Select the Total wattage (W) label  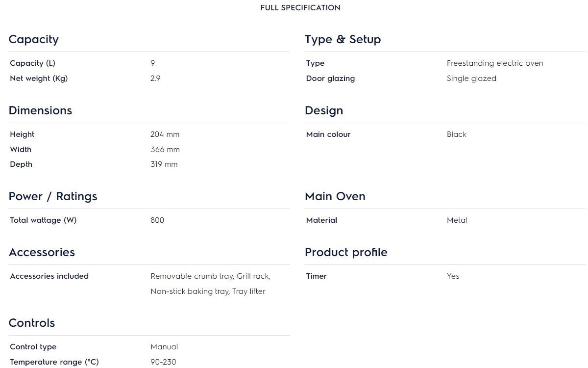[x=43, y=220]
